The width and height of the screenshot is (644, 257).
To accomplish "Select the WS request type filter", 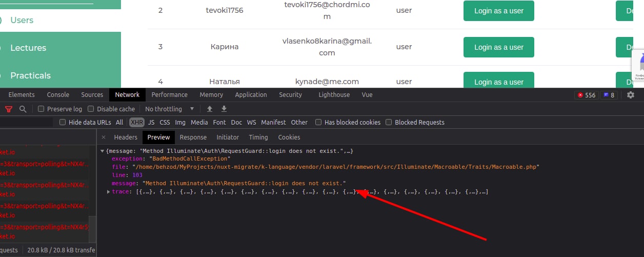I will (251, 122).
